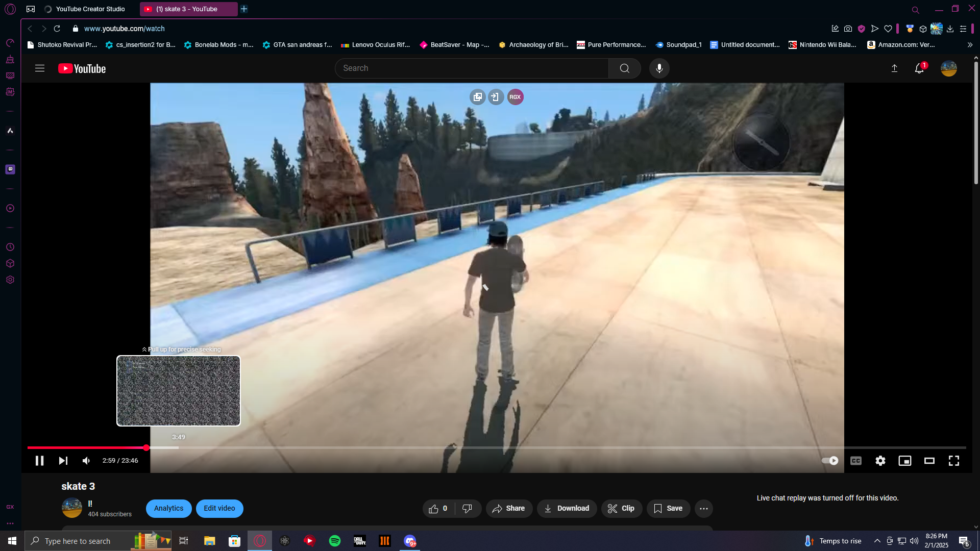Click the Analytics button
Image resolution: width=980 pixels, height=551 pixels.
[168, 508]
